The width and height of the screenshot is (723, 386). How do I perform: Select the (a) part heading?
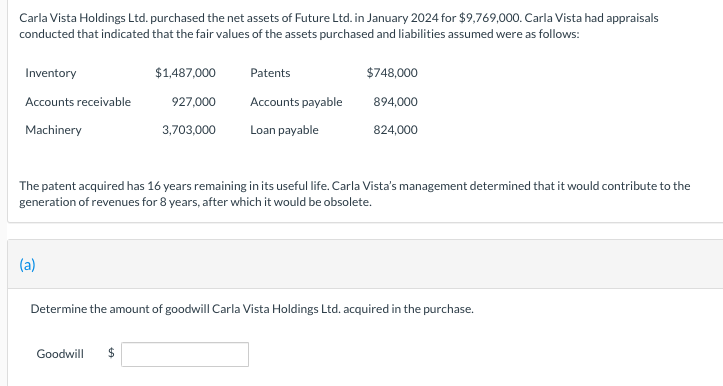coord(27,265)
